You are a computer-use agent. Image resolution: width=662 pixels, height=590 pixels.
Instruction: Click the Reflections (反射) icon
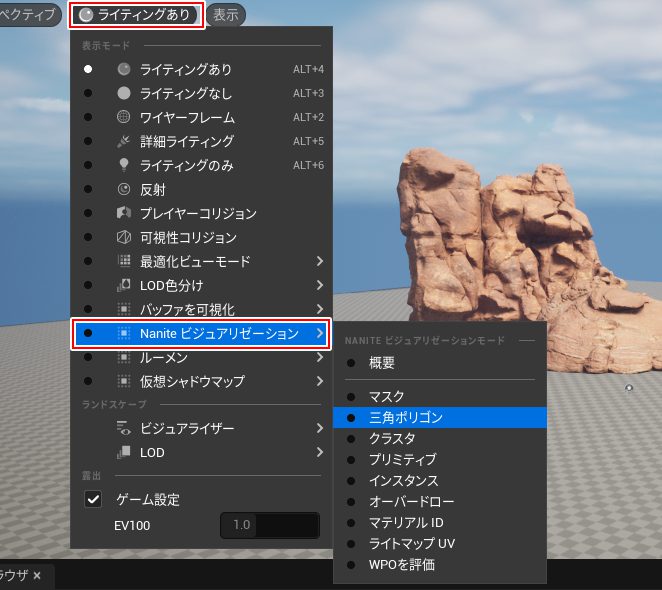(124, 189)
